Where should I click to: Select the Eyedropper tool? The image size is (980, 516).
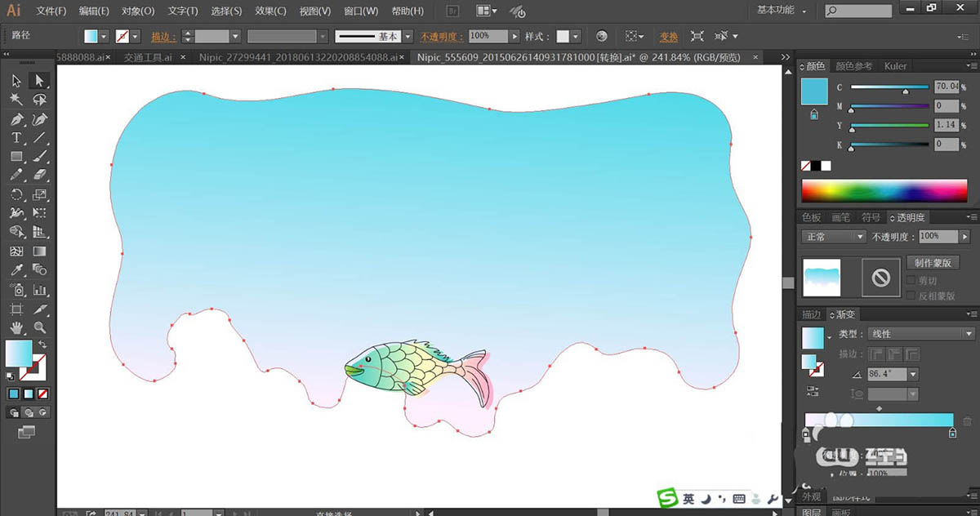coord(16,270)
